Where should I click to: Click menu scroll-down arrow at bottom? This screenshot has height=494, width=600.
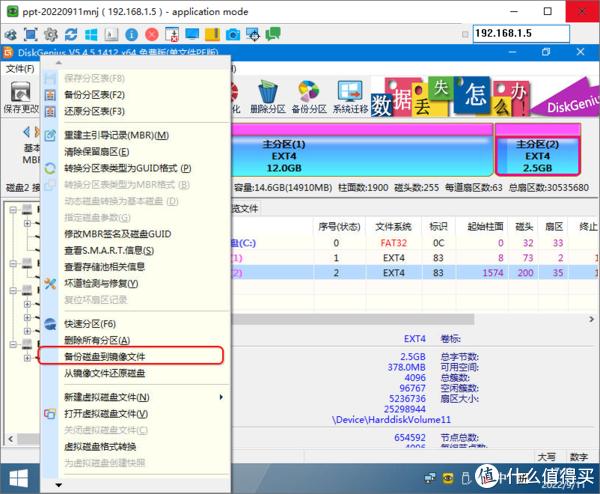click(x=58, y=485)
